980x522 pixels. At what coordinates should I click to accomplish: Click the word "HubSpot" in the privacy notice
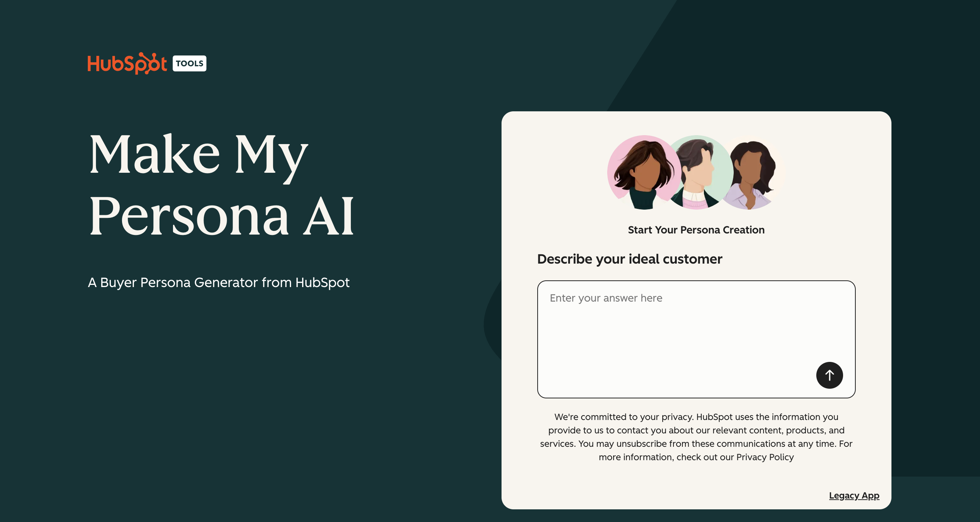pos(714,417)
